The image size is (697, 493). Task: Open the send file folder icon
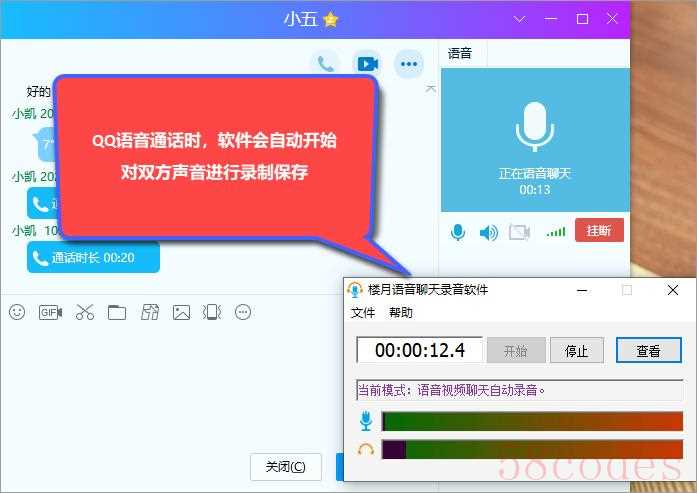(117, 313)
